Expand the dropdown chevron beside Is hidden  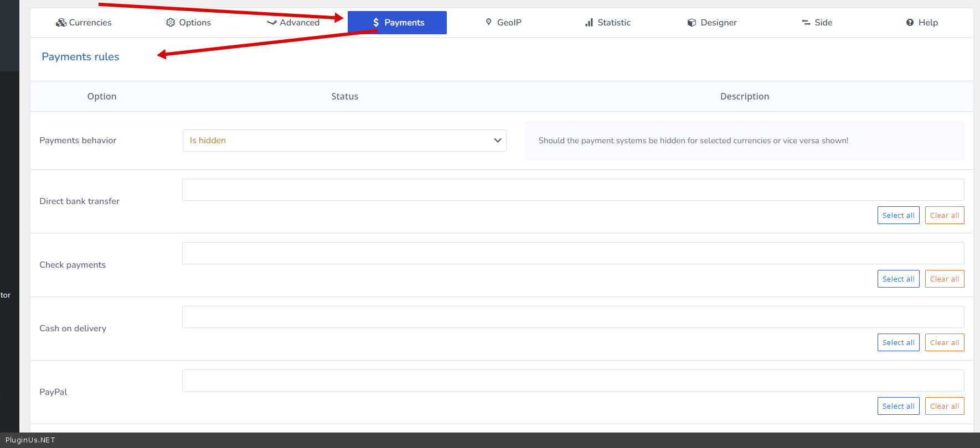click(497, 140)
